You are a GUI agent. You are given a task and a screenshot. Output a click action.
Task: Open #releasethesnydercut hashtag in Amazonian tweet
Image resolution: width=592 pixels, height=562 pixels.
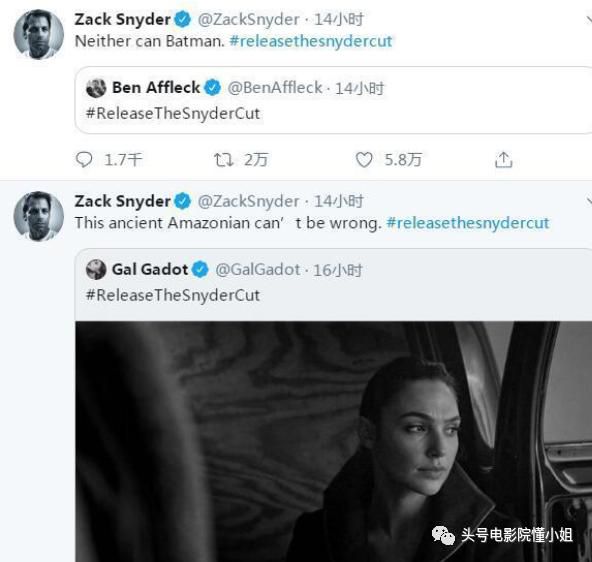point(468,223)
